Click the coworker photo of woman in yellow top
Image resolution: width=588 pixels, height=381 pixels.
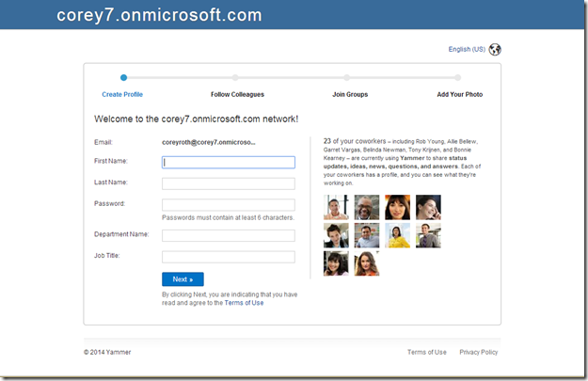tap(398, 235)
